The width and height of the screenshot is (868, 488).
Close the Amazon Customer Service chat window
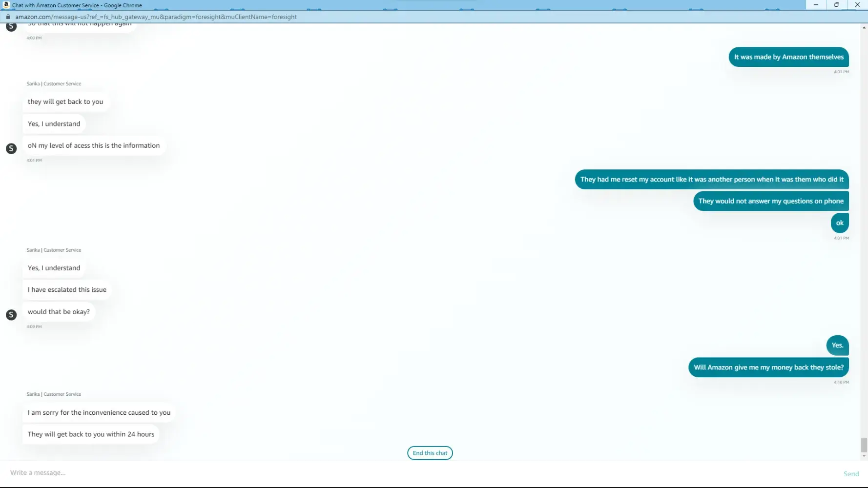click(857, 5)
